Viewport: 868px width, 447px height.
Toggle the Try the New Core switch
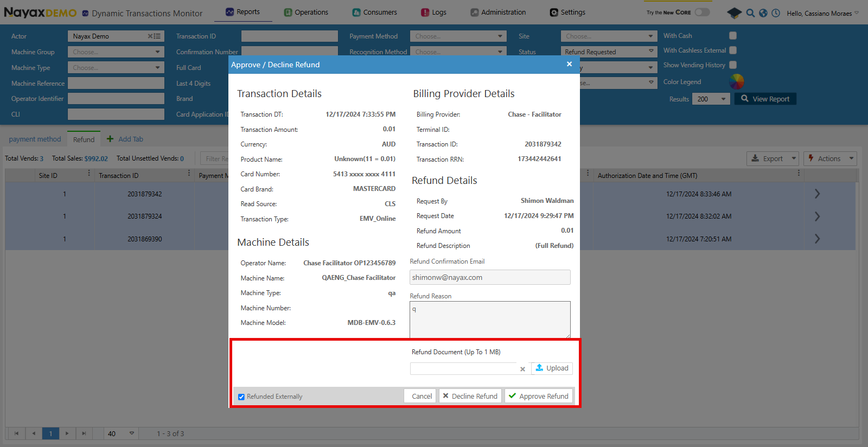(702, 12)
